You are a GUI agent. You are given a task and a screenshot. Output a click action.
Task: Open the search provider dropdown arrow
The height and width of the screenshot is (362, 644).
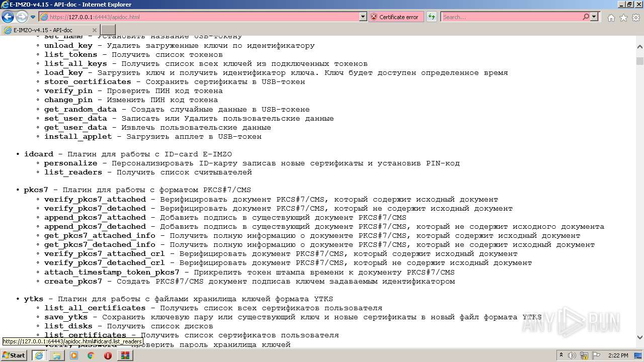(594, 17)
